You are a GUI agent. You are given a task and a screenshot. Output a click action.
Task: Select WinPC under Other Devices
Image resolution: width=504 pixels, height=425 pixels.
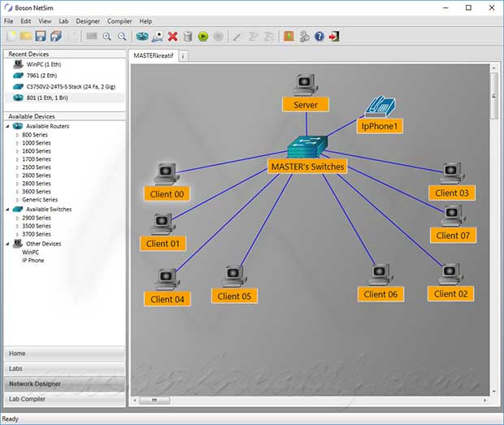click(x=31, y=252)
